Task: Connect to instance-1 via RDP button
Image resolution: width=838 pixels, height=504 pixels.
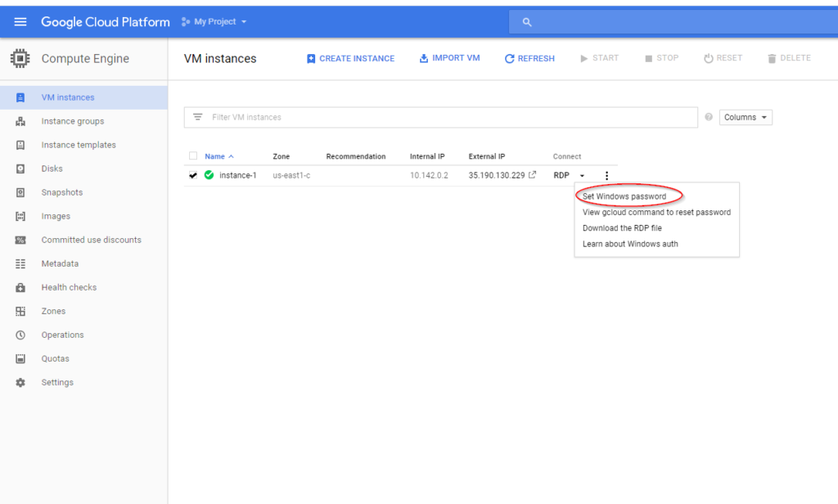Action: pyautogui.click(x=561, y=175)
